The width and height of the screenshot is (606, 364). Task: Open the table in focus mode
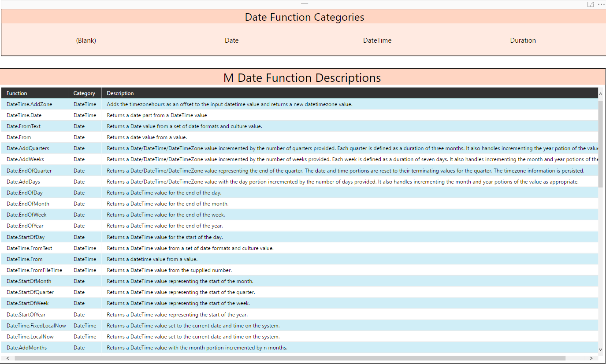pyautogui.click(x=591, y=4)
